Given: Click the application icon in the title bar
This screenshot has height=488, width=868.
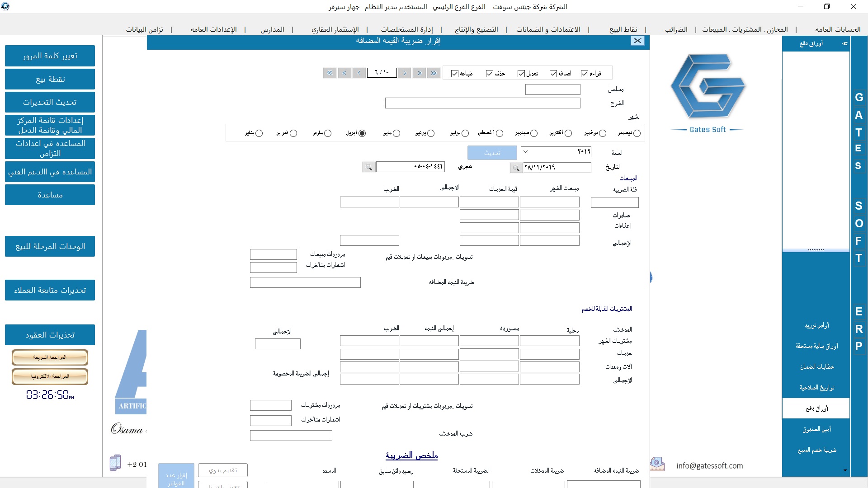Looking at the screenshot, I should pos(5,6).
